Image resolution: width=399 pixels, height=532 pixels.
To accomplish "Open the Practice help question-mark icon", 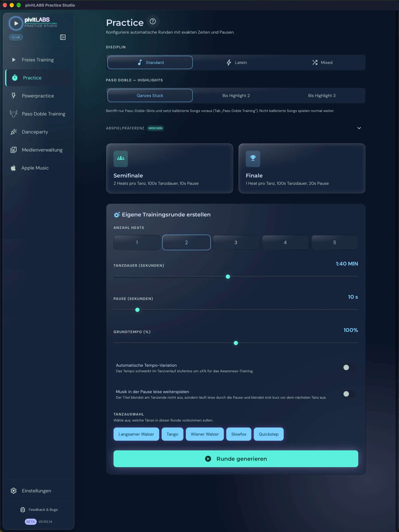I will pyautogui.click(x=153, y=21).
